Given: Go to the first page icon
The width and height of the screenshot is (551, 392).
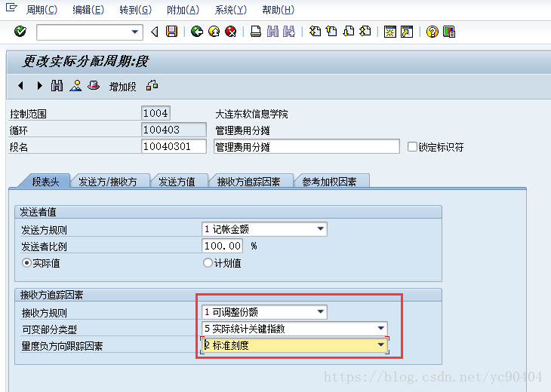Looking at the screenshot, I should coord(315,32).
